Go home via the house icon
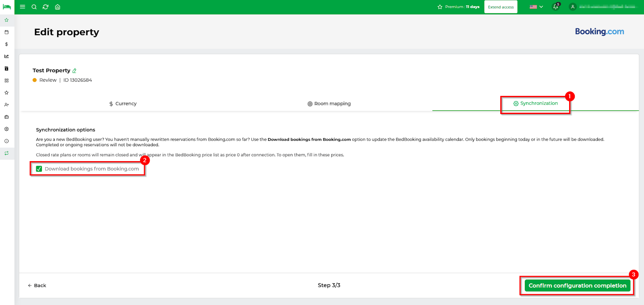The width and height of the screenshot is (644, 305). point(58,7)
